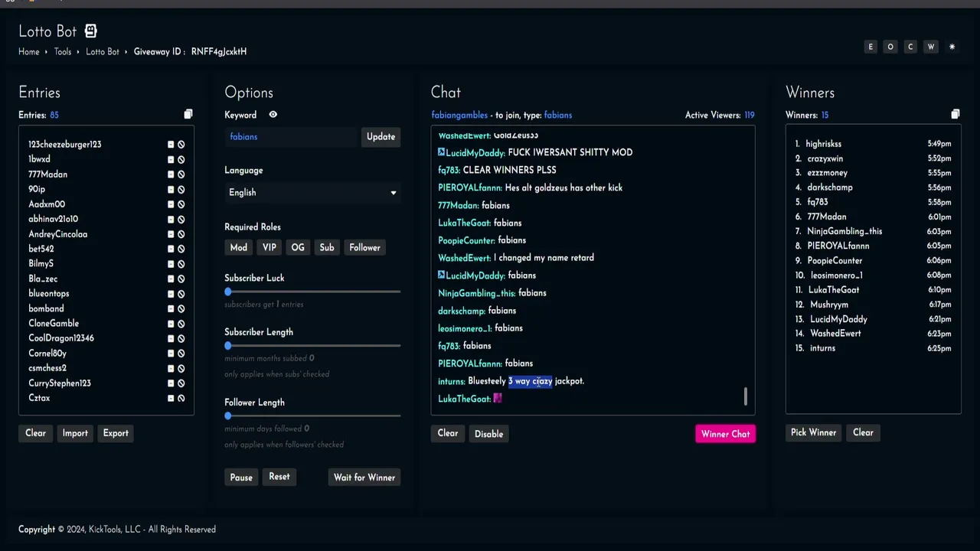Image resolution: width=980 pixels, height=551 pixels.
Task: Ban entry Cztax with the block icon
Action: (x=181, y=398)
